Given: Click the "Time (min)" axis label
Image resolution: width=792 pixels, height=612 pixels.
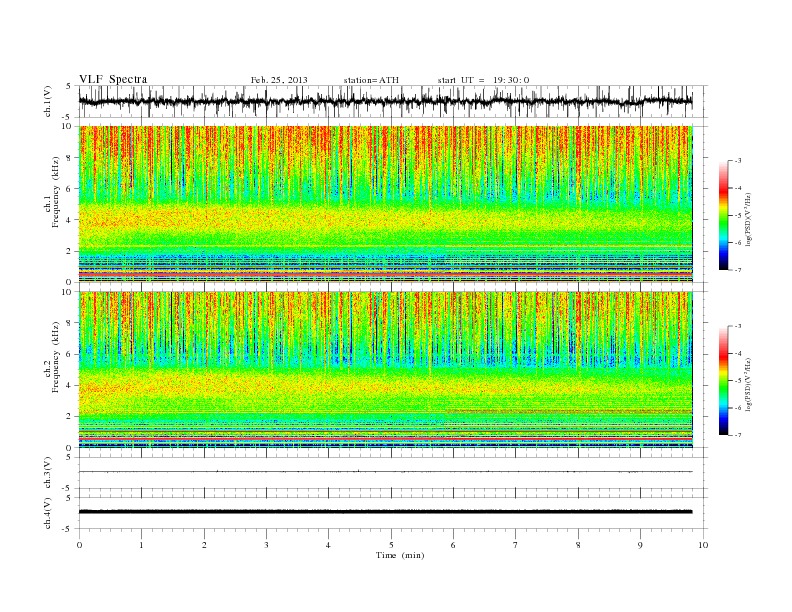Looking at the screenshot, I should (x=400, y=555).
